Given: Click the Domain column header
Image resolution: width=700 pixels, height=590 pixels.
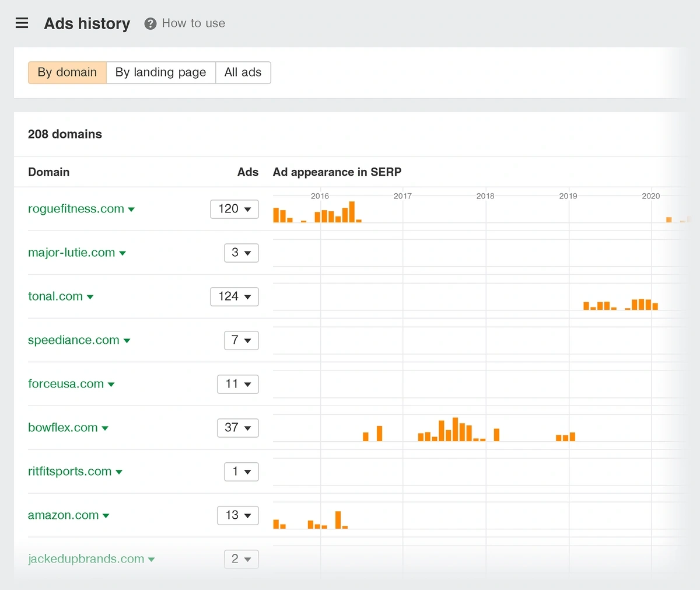Looking at the screenshot, I should coord(49,172).
